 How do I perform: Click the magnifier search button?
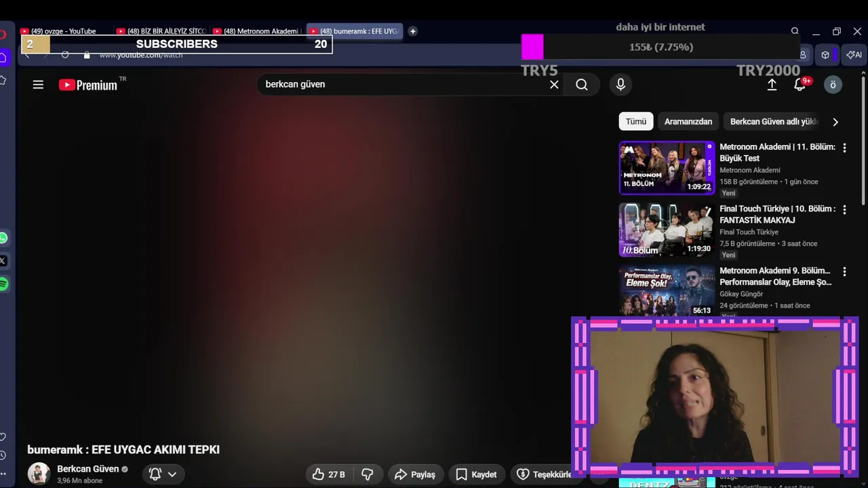click(x=582, y=85)
